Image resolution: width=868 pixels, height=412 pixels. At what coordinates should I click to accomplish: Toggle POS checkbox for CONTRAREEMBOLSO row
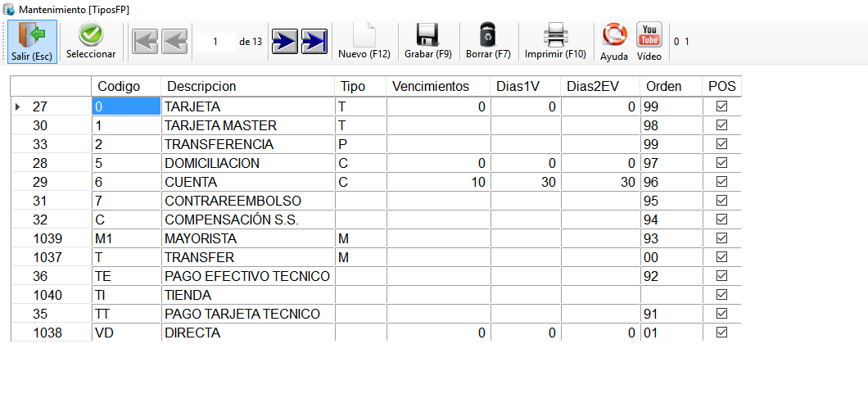(721, 201)
